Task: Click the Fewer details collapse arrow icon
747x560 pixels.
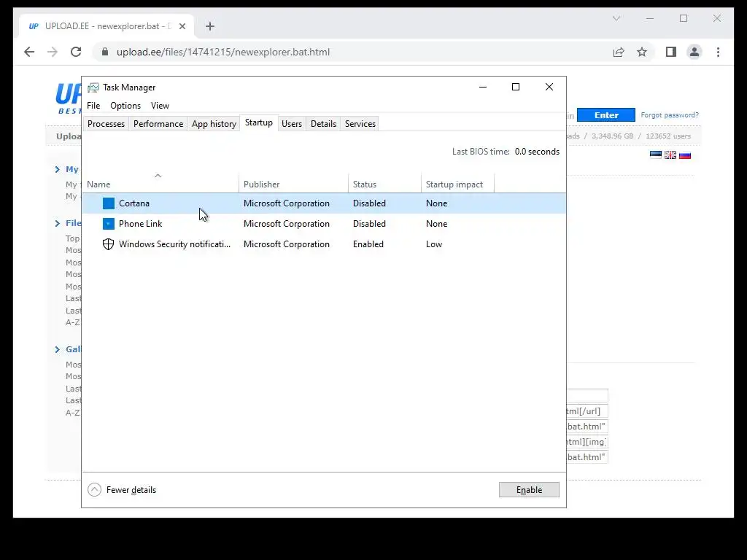Action: 94,489
